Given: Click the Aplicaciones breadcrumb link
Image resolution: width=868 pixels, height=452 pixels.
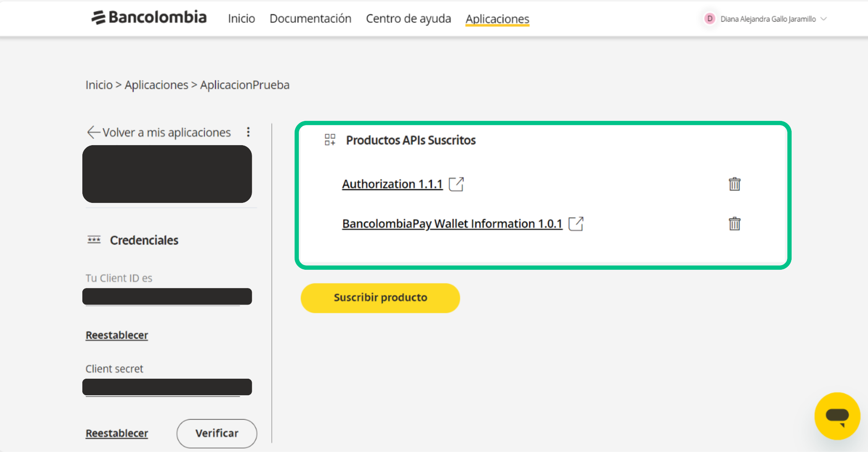Looking at the screenshot, I should 156,85.
